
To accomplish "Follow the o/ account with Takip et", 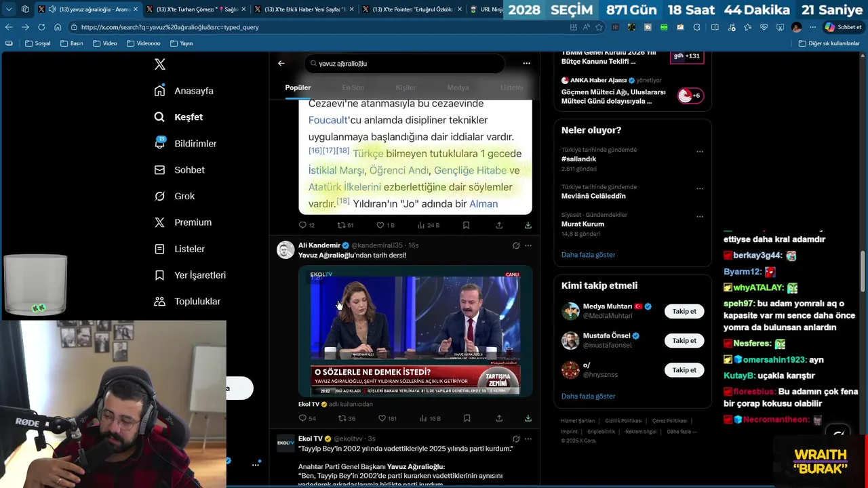I will [684, 370].
